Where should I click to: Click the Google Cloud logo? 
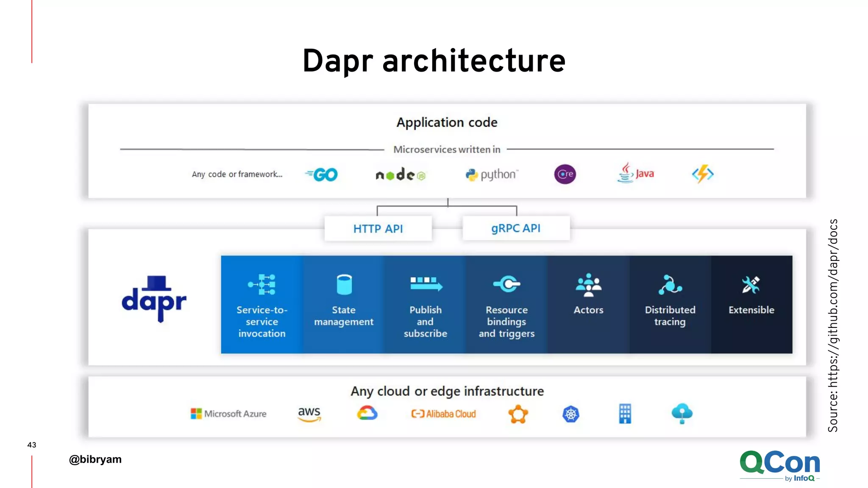(367, 413)
